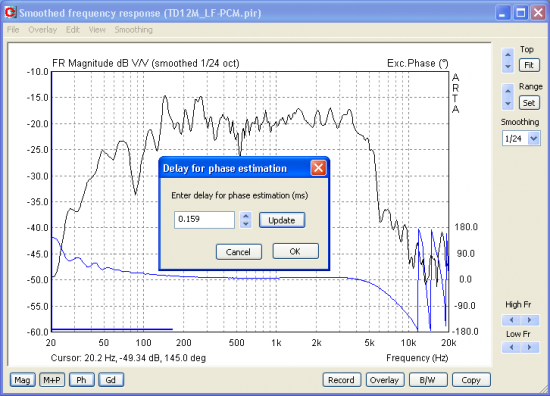Click the ARTA app icon in title bar
Viewport: 550px width, 396px height.
pos(10,13)
